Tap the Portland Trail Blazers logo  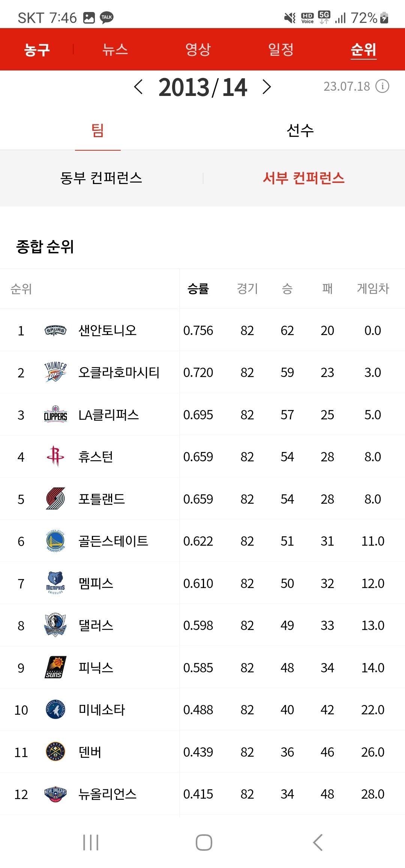tap(55, 499)
